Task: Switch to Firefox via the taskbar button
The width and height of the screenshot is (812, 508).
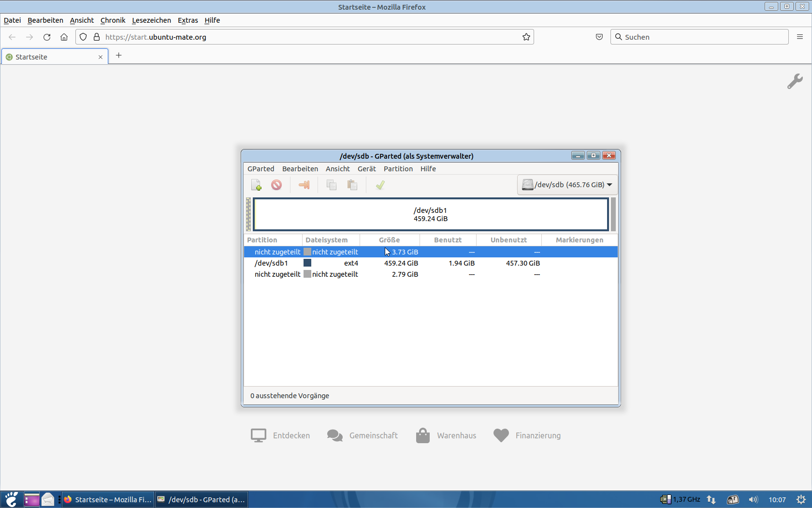Action: click(x=108, y=500)
